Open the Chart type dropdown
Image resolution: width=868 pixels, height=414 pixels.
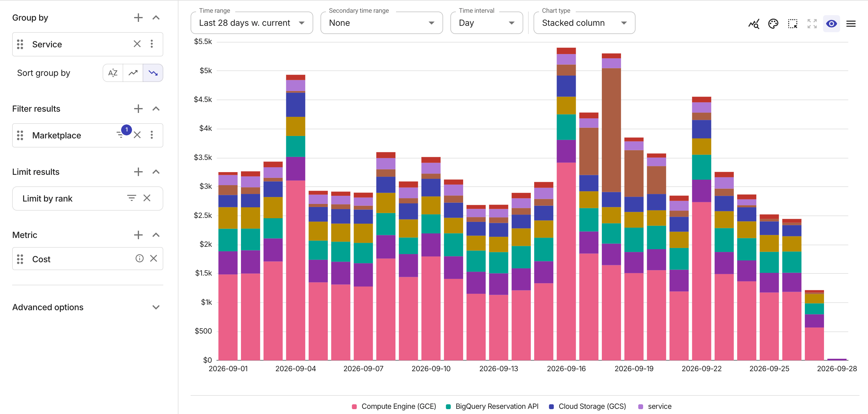pos(584,23)
